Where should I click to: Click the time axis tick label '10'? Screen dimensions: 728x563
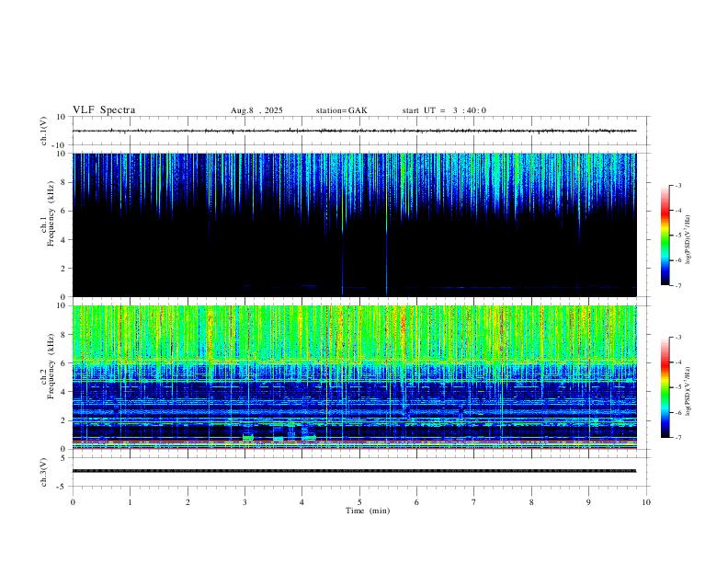[x=646, y=502]
